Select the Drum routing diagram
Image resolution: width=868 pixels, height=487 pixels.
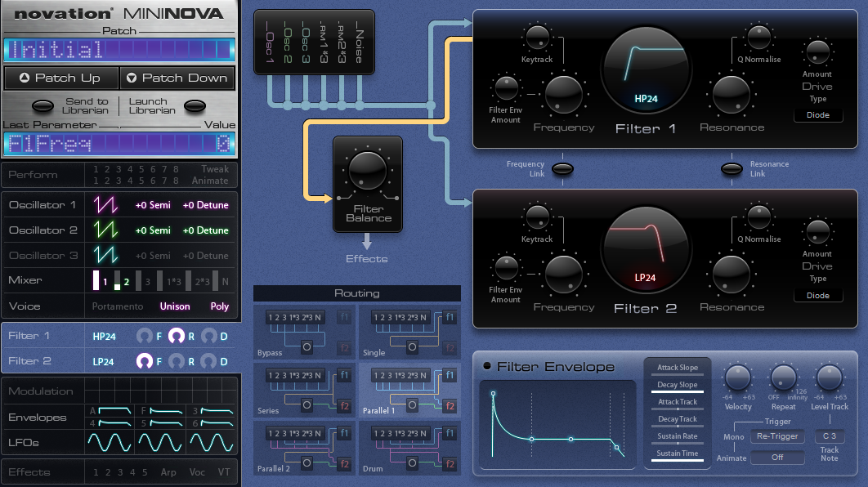[x=409, y=449]
